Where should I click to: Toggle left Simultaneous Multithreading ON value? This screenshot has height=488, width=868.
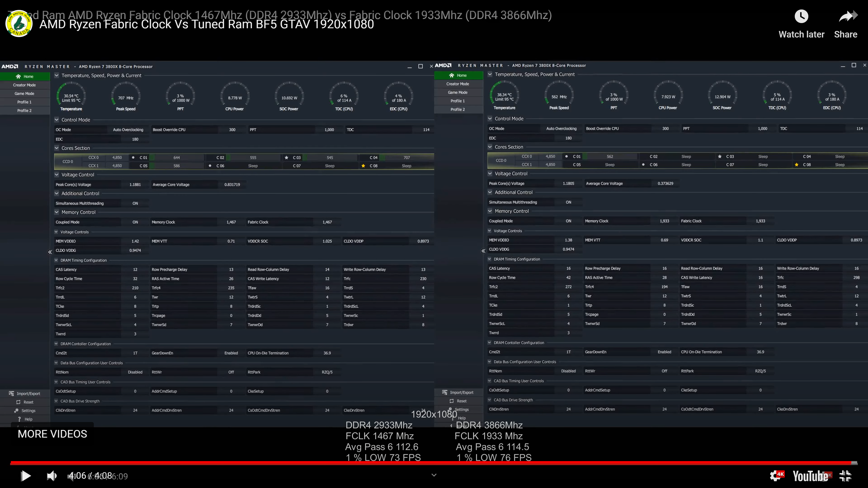click(x=135, y=203)
